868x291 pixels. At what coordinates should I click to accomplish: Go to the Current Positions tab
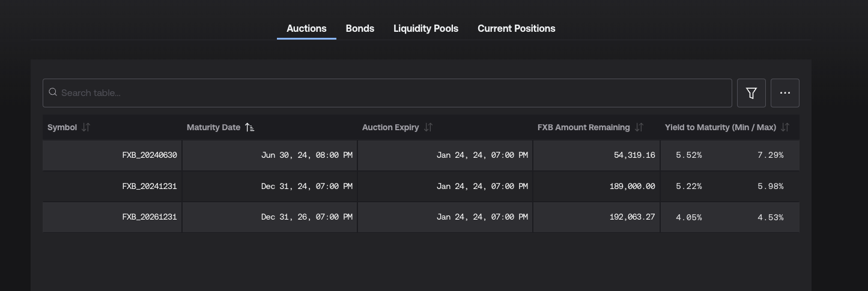516,29
